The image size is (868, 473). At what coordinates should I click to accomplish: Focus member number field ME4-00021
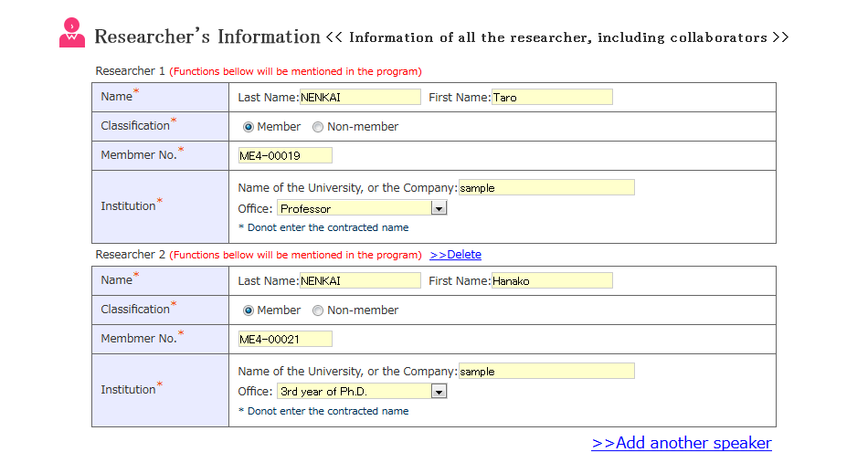point(285,339)
